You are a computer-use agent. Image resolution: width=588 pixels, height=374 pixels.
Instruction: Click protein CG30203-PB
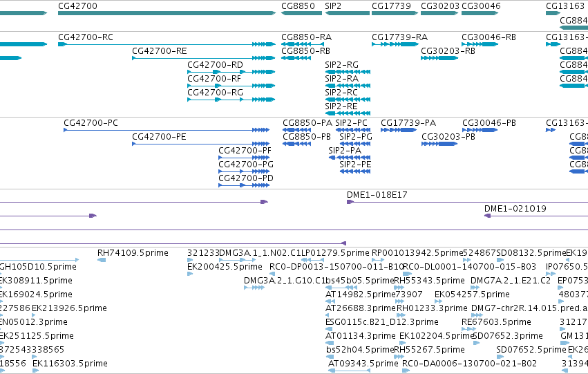coord(439,144)
